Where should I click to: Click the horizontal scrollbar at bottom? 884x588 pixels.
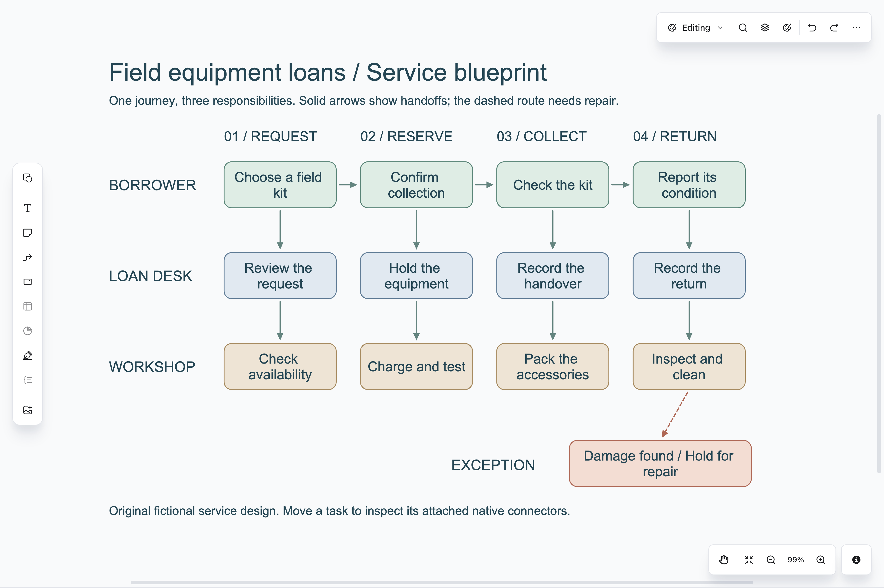tap(442, 582)
